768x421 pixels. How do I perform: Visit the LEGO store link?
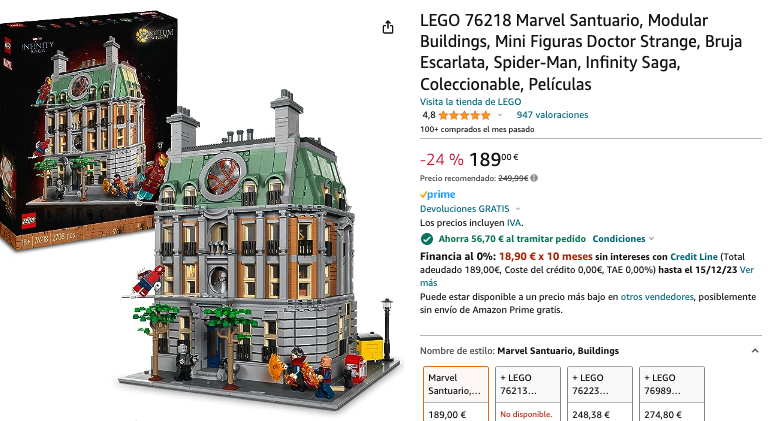pyautogui.click(x=470, y=102)
